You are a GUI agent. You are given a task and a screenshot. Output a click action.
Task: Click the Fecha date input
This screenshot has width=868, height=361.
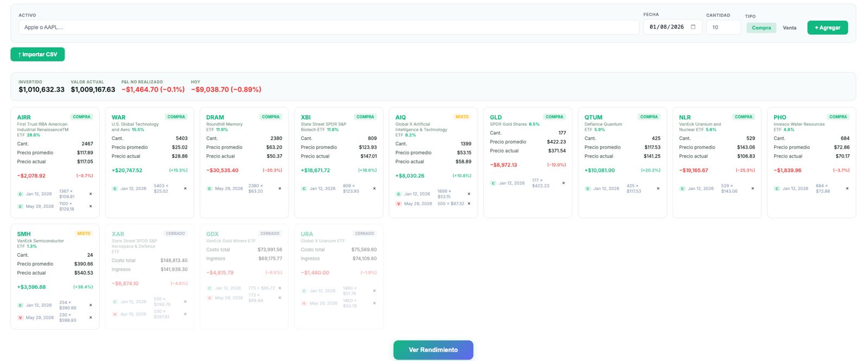click(x=672, y=27)
